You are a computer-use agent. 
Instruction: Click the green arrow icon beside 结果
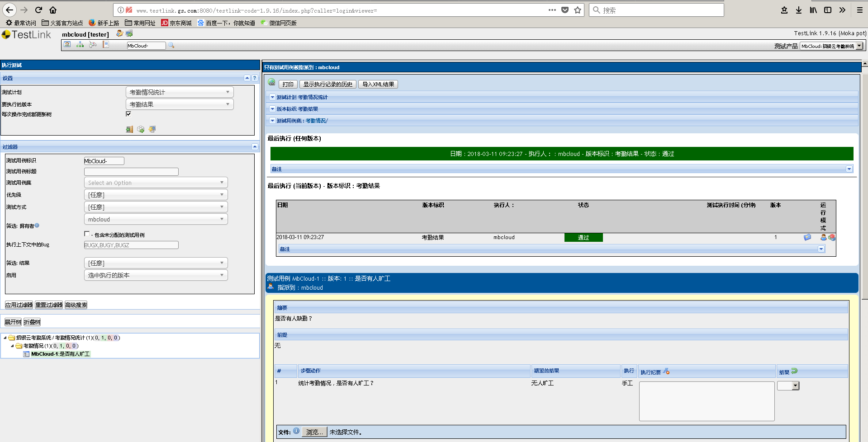click(x=794, y=371)
